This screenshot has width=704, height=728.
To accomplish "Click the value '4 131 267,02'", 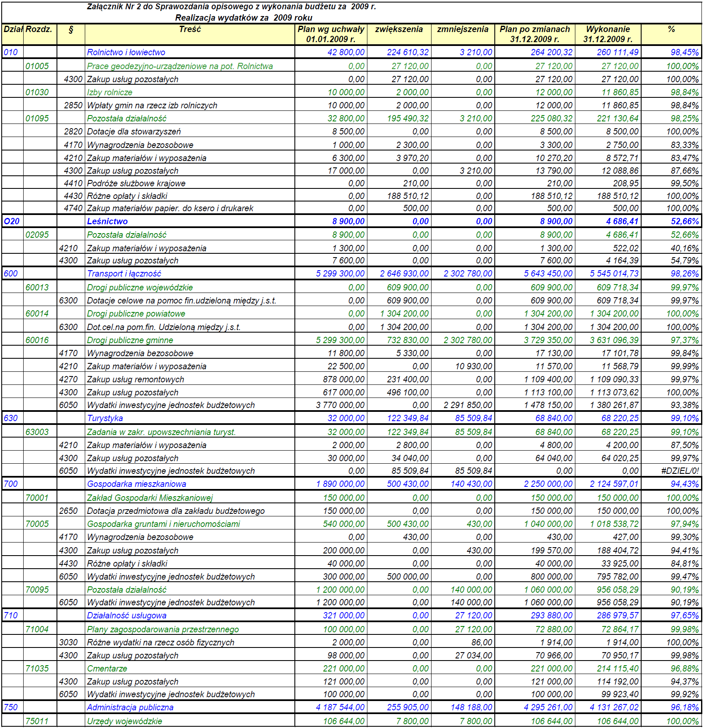I will pos(614,707).
